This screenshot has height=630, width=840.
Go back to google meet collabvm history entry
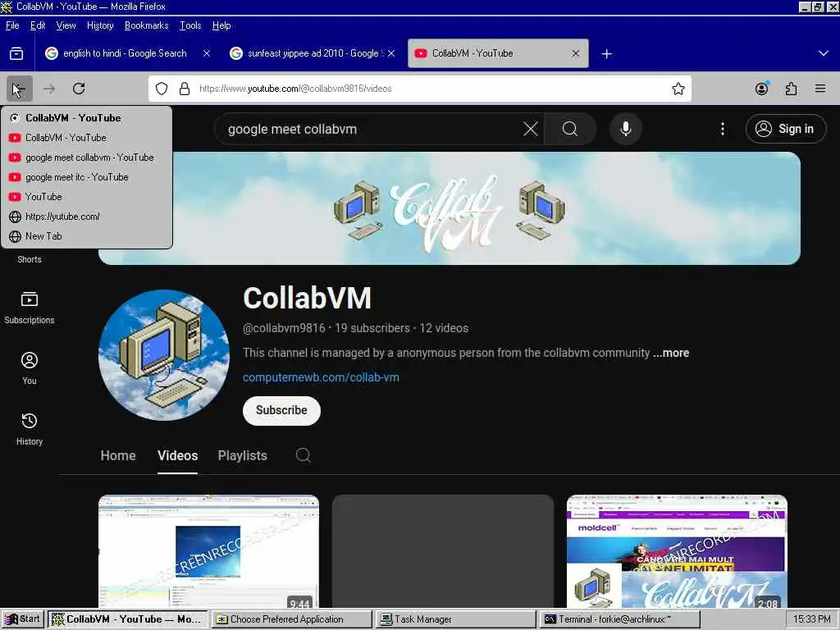(87, 157)
